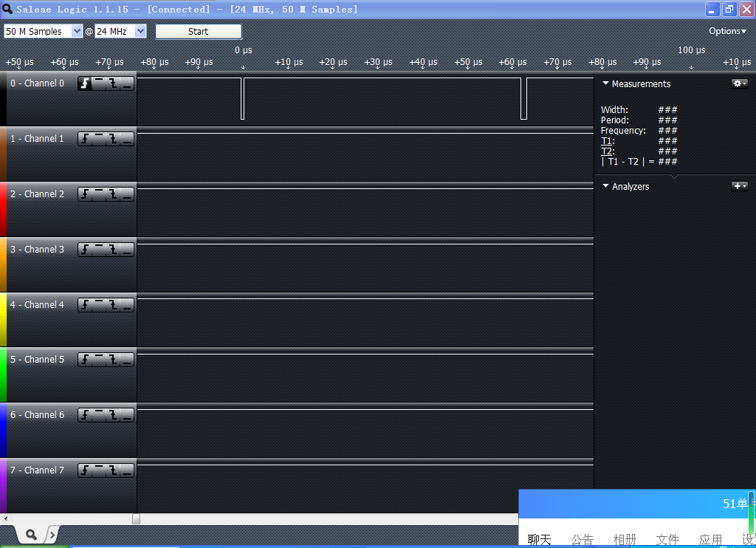The height and width of the screenshot is (548, 756).
Task: Click the '7 - Channel 7' label
Action: click(x=37, y=470)
